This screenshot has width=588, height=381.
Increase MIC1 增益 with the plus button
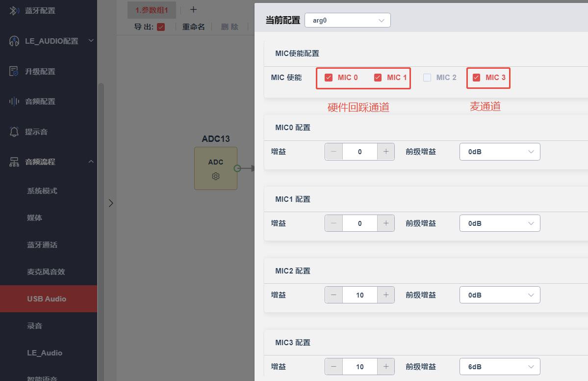[x=386, y=223]
